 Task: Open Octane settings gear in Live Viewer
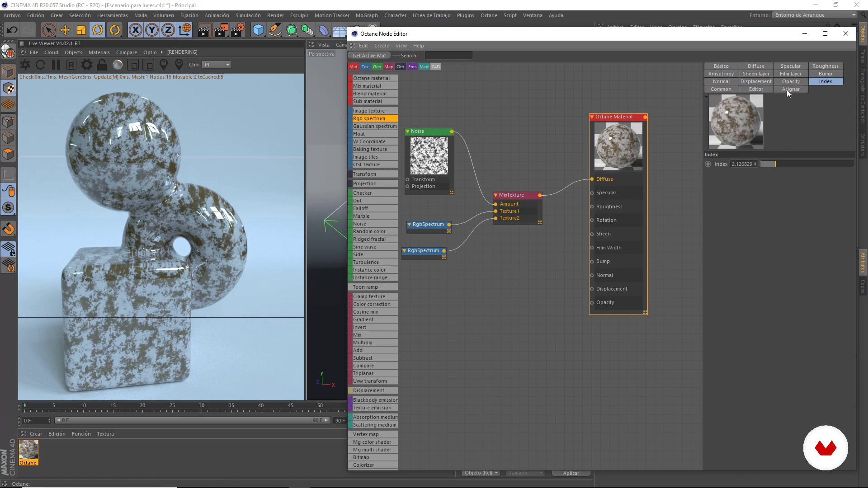[86, 65]
